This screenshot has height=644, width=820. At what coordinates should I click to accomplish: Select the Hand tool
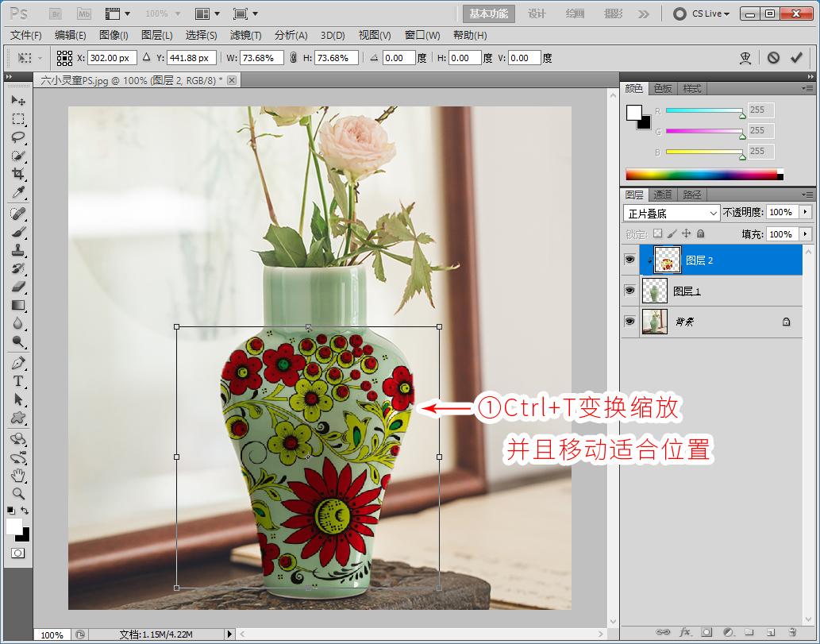[18, 476]
